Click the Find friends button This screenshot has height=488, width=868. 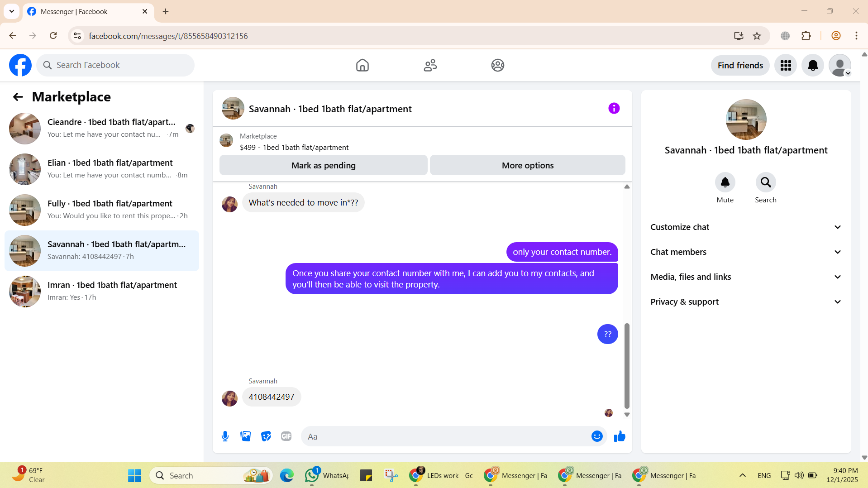740,66
